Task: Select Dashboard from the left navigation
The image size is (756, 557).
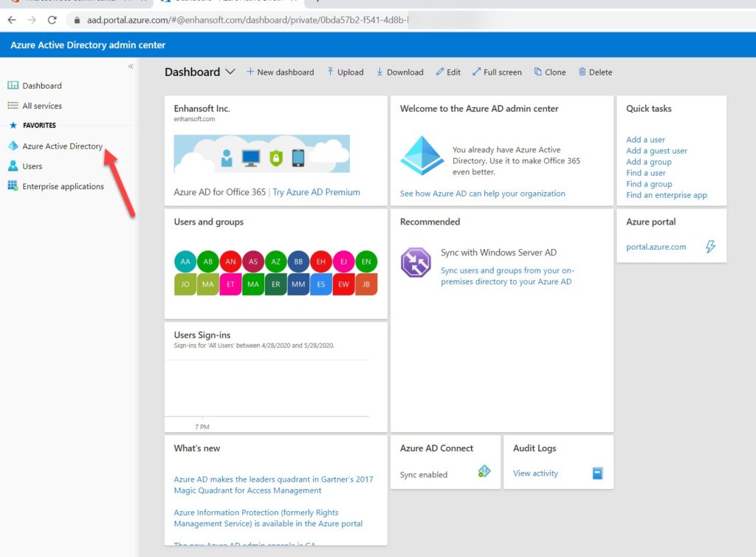Action: pyautogui.click(x=41, y=85)
